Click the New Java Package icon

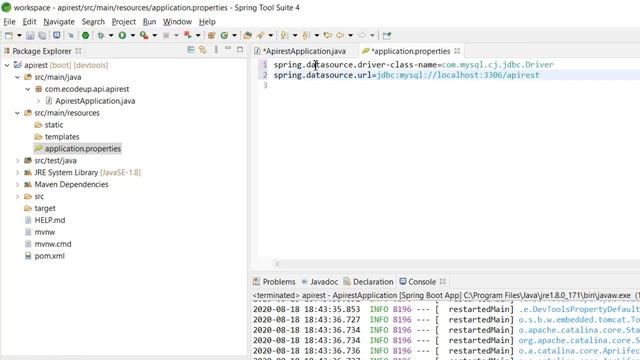211,36
